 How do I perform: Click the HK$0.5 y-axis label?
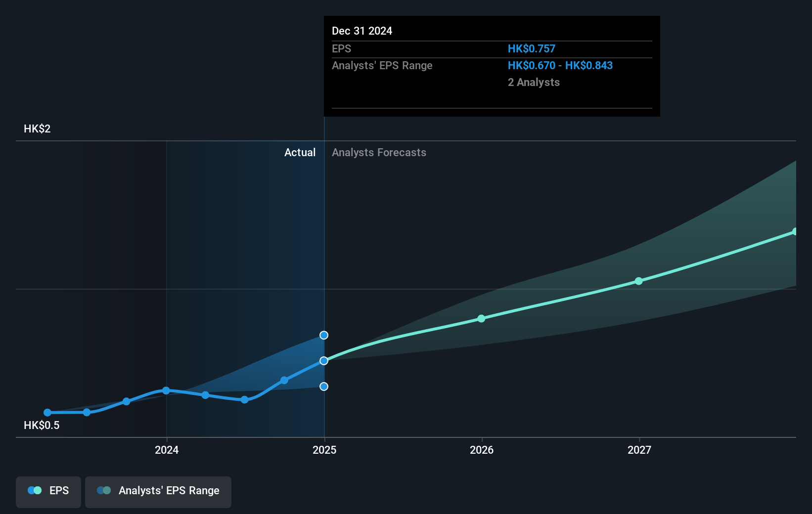(42, 425)
